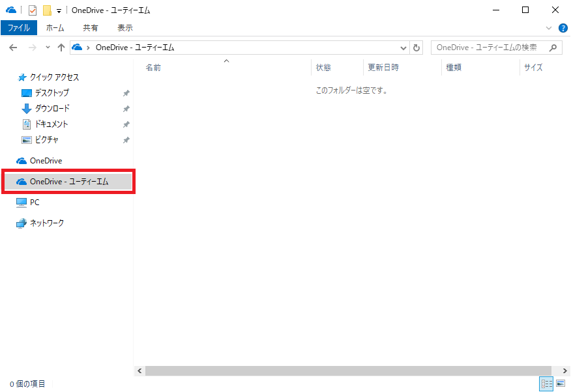This screenshot has height=392, width=571.
Task: Click the pin icon next to ダウンロード
Action: 126,109
